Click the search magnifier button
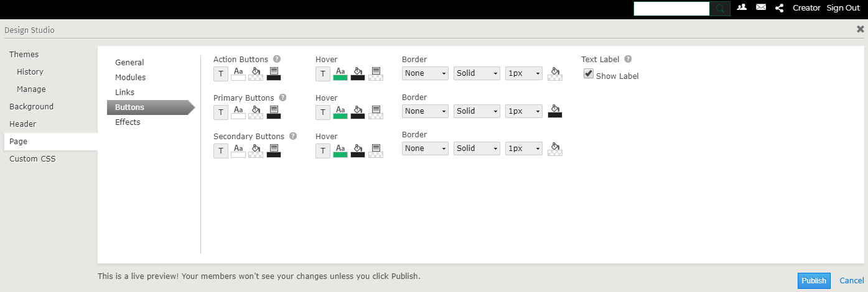Screen dimensions: 868x292 point(720,8)
